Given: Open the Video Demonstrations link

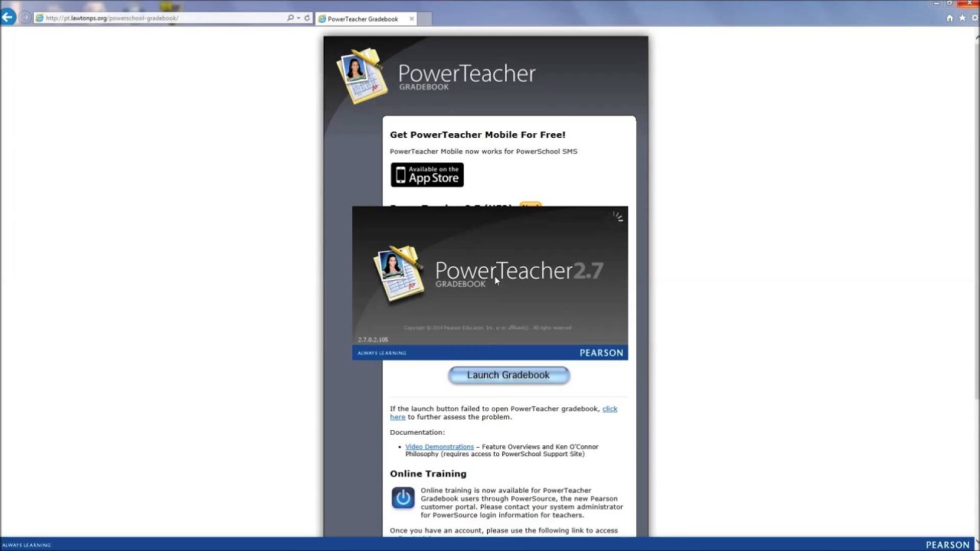Looking at the screenshot, I should pos(439,447).
